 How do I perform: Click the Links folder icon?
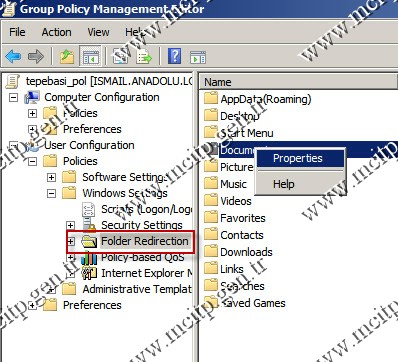pos(211,269)
